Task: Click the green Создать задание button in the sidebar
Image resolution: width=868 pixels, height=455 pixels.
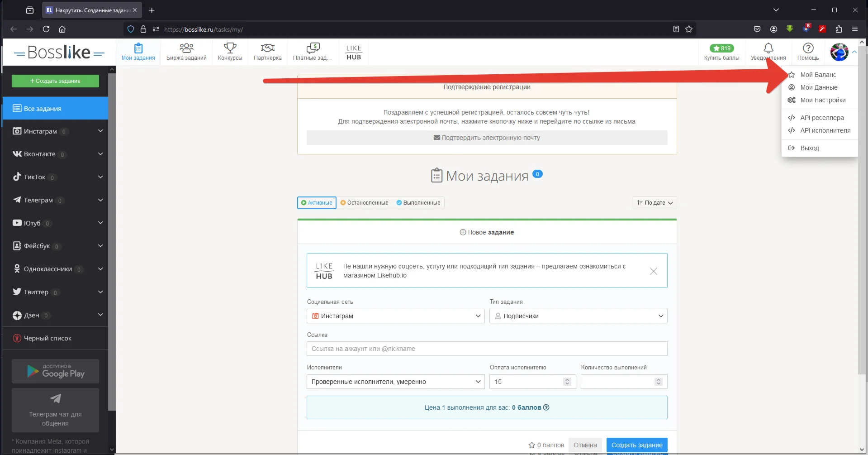Action: point(55,81)
